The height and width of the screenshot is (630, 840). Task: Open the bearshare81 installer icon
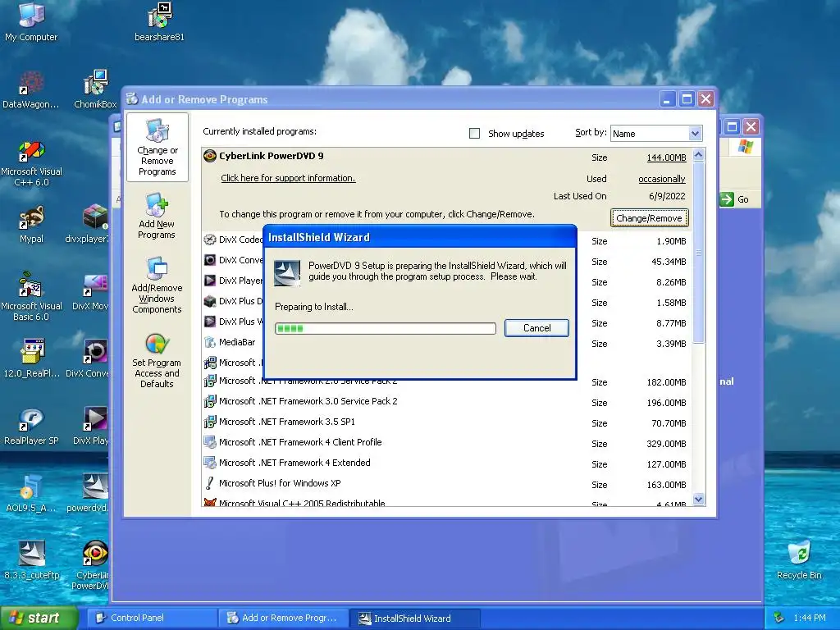[x=159, y=21]
